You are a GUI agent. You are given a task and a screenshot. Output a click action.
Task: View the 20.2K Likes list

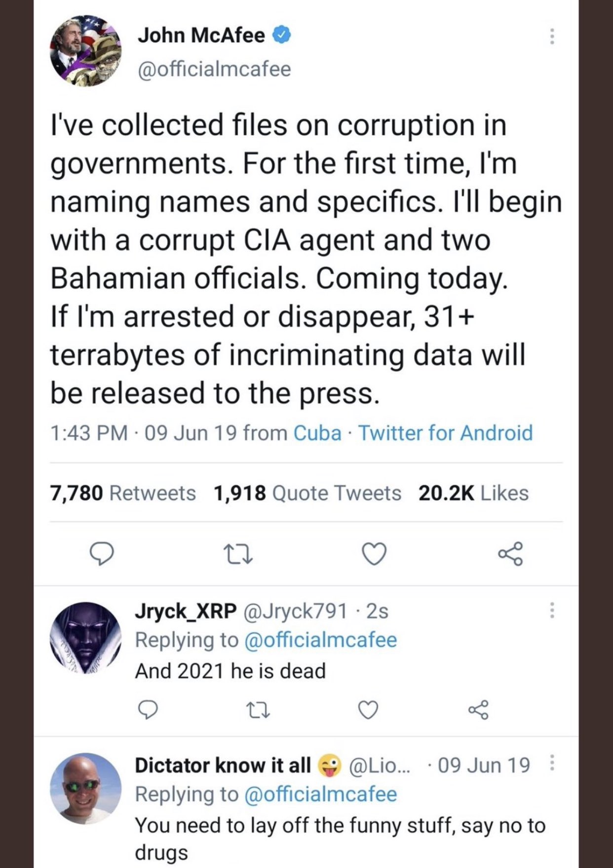473,493
